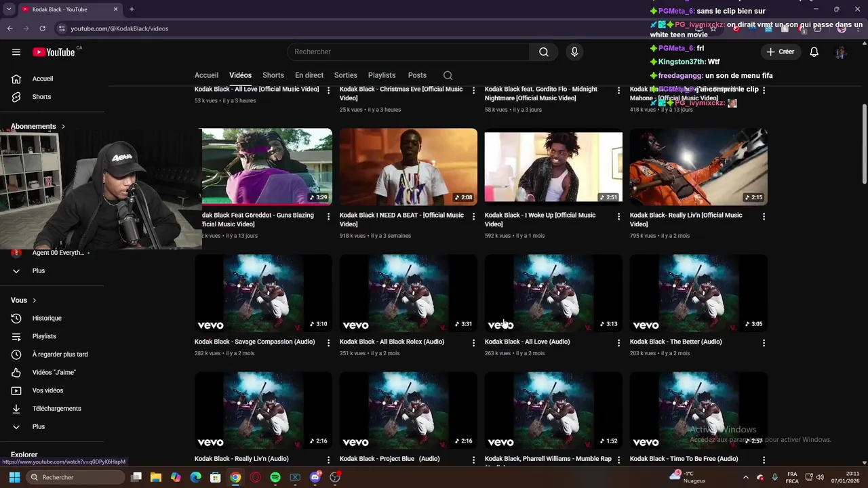Open File Explorer from the taskbar

click(x=155, y=477)
